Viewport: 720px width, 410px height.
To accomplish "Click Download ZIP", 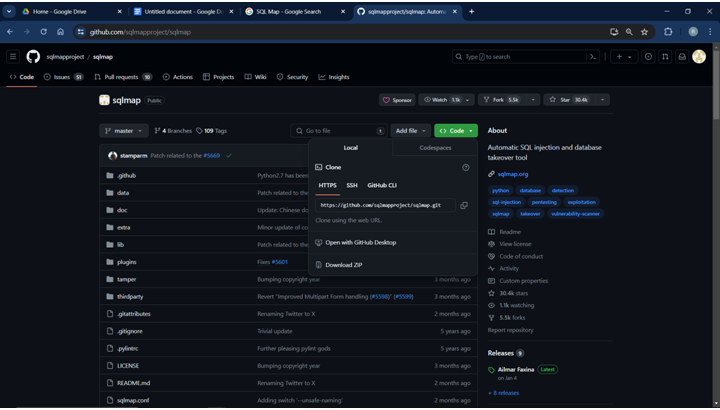I will pos(344,265).
